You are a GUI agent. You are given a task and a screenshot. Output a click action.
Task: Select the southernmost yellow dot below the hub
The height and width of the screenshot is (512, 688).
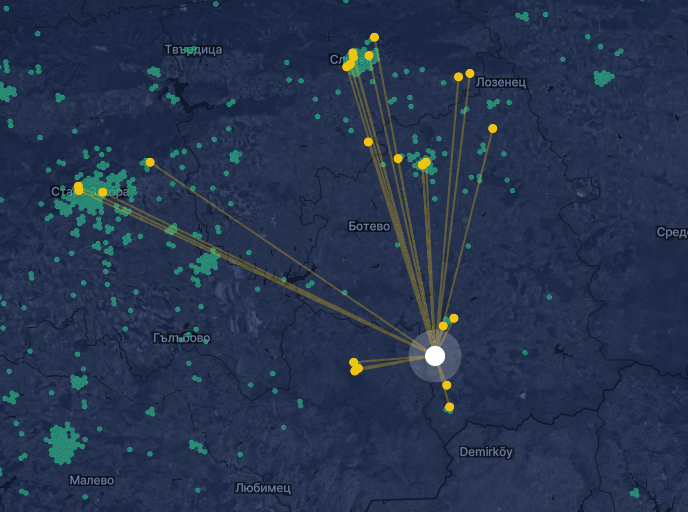[x=449, y=407]
